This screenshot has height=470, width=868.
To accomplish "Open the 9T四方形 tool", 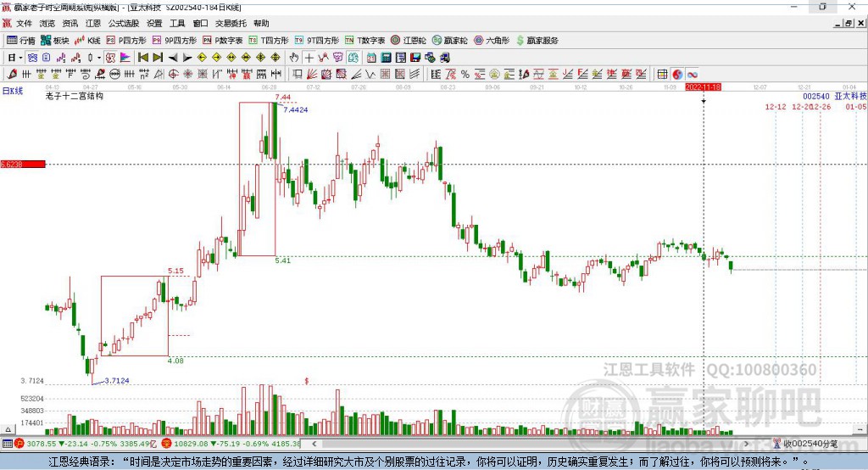I will coord(317,41).
